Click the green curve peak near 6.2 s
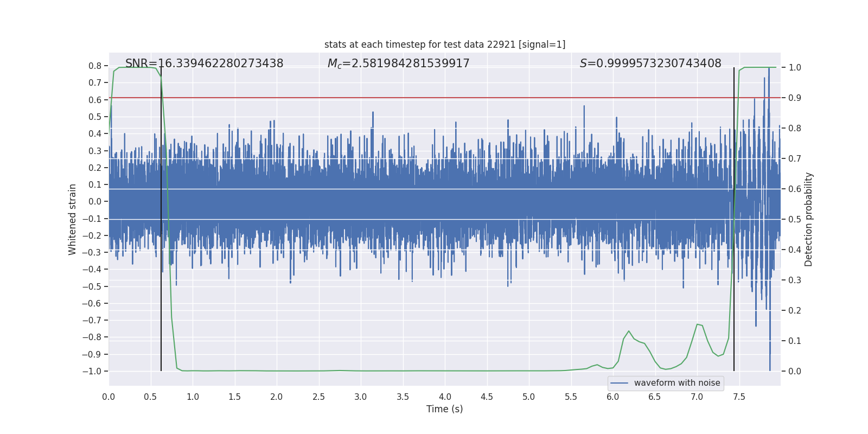 (x=629, y=331)
